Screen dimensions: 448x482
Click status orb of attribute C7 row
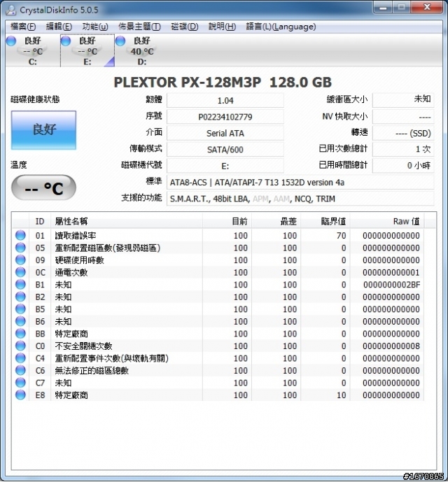coord(20,383)
